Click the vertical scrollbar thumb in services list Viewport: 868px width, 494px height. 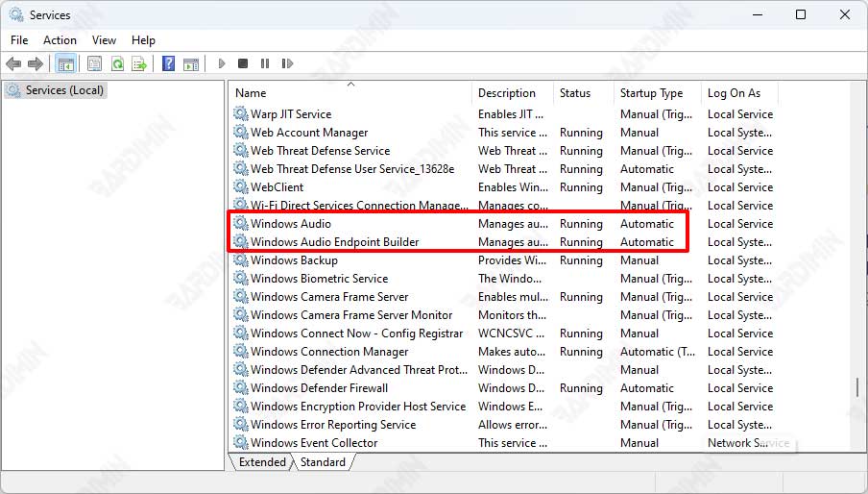click(x=856, y=387)
